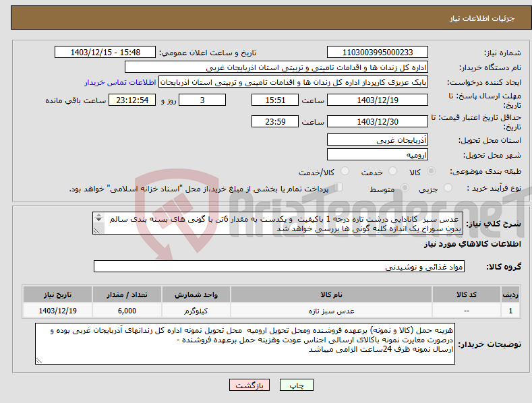
Task: Open the اطلاعات تماس خریدار link
Action: click(120, 82)
